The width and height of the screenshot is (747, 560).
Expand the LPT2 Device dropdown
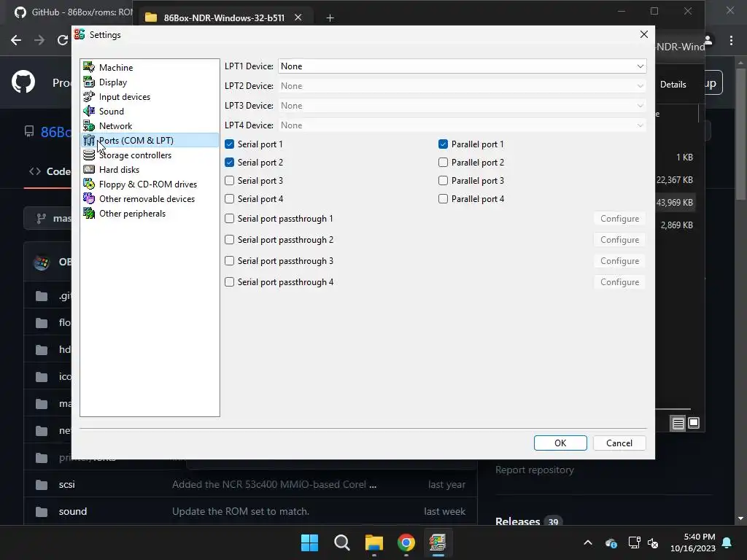pos(462,86)
